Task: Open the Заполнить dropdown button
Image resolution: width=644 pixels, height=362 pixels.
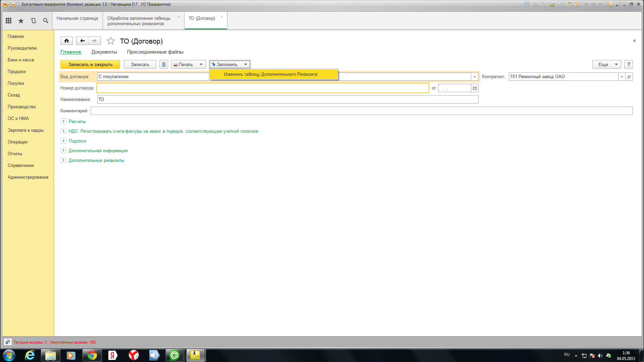Action: (230, 64)
